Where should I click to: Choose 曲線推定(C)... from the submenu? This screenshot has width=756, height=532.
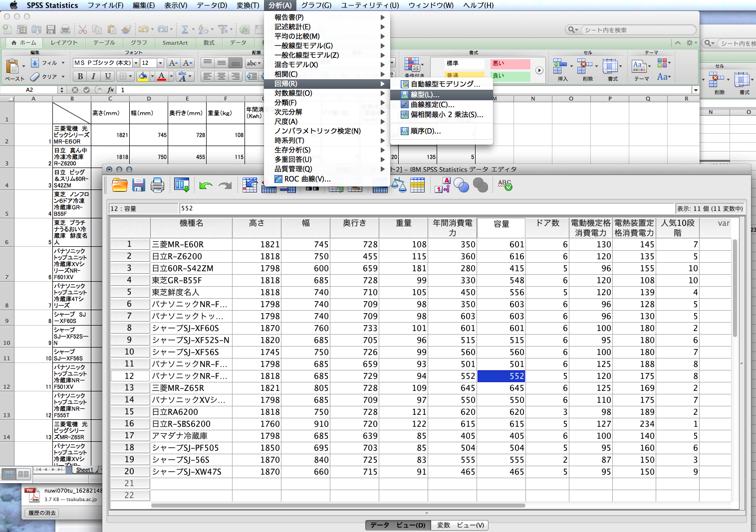tap(442, 105)
